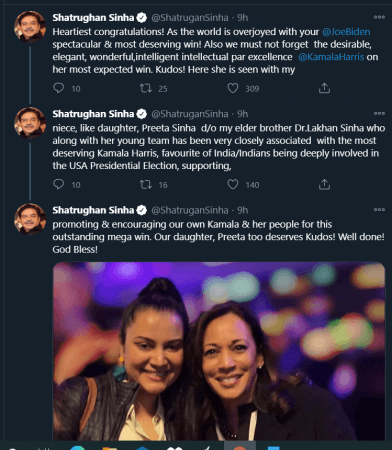This screenshot has width=392, height=450.
Task: Open the @ShatruganSinha handle on the first tweet
Action: pyautogui.click(x=190, y=18)
